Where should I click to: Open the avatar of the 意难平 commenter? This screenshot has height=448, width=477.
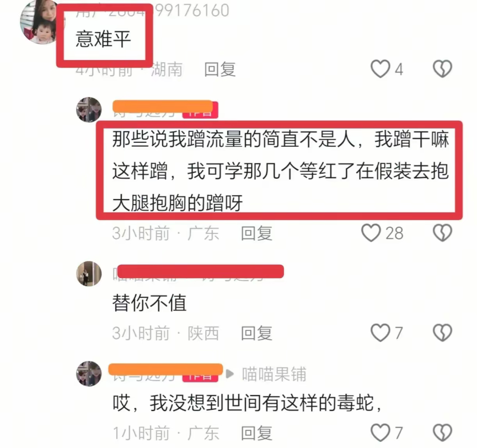click(x=40, y=22)
